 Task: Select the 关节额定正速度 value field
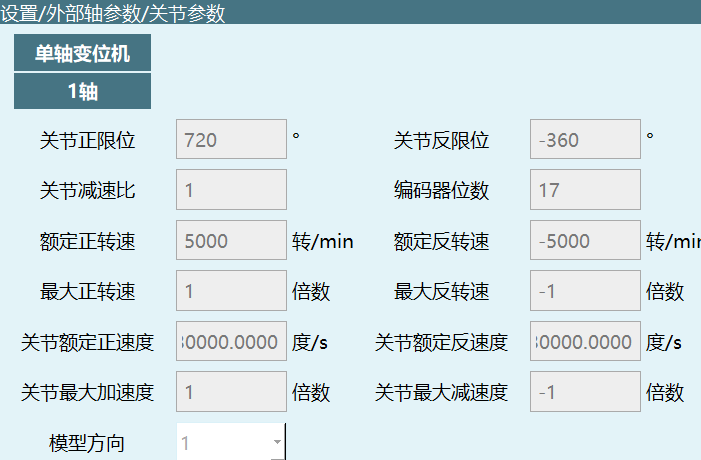point(231,341)
